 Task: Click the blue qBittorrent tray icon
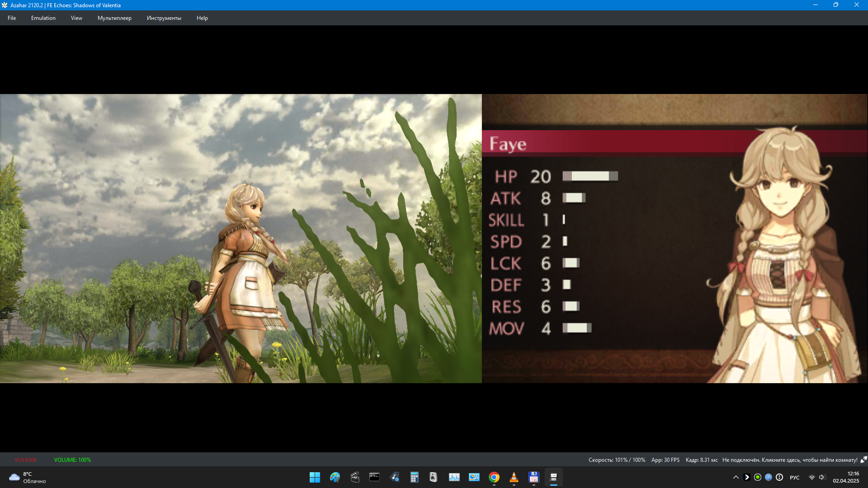point(769,477)
